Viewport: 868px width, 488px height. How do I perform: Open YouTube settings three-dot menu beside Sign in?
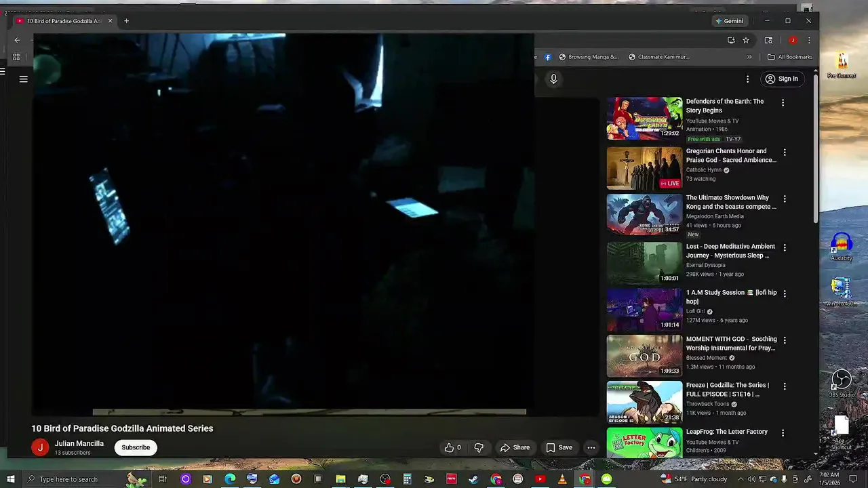click(x=748, y=79)
